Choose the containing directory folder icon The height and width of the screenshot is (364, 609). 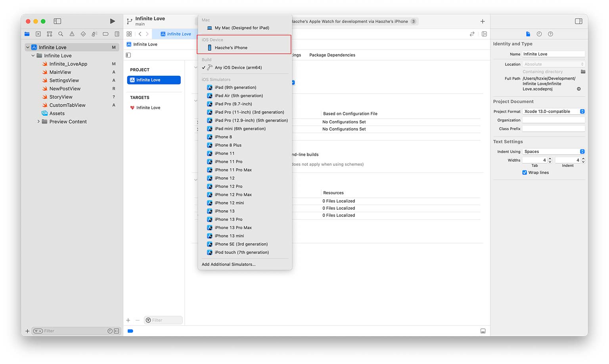tap(583, 72)
